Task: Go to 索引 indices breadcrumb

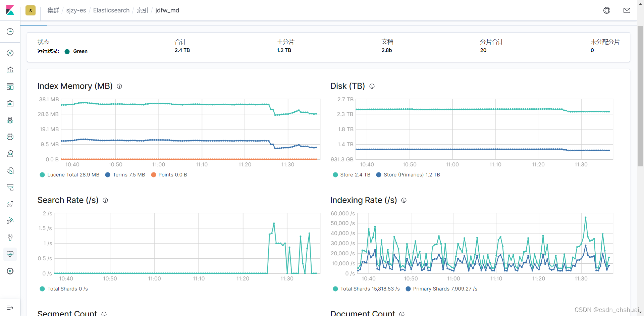Action: (142, 10)
